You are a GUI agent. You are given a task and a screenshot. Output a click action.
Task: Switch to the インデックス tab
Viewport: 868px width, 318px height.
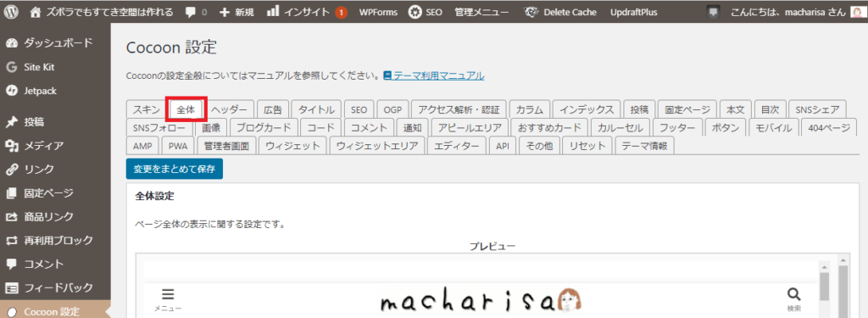[587, 109]
